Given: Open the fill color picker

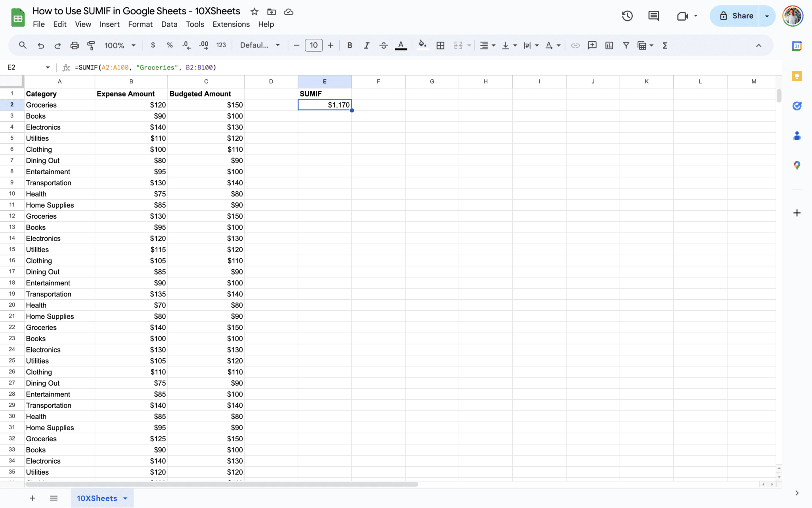Looking at the screenshot, I should (x=422, y=45).
